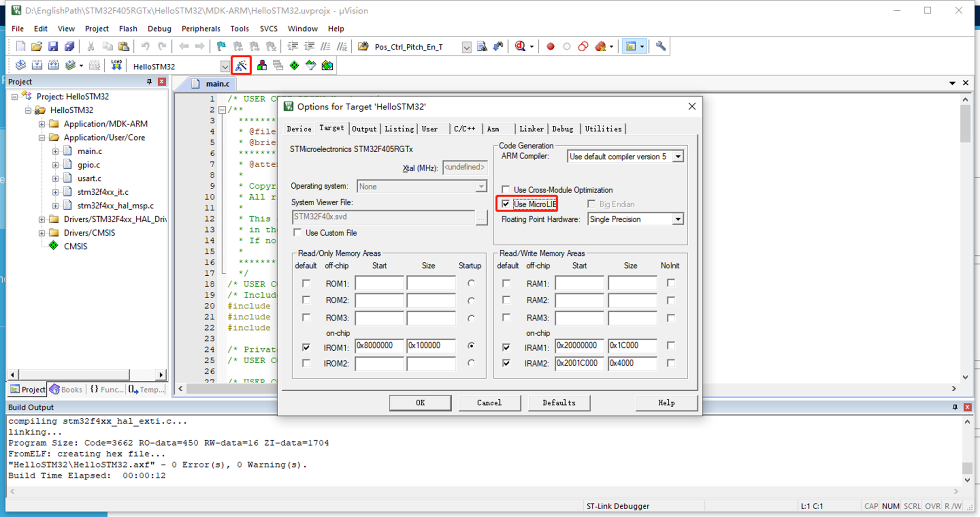This screenshot has width=980, height=517.
Task: Open Manage Project Items icon
Action: point(262,66)
